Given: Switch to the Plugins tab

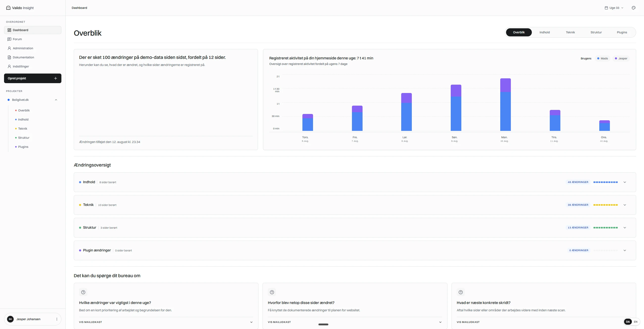Looking at the screenshot, I should (622, 32).
